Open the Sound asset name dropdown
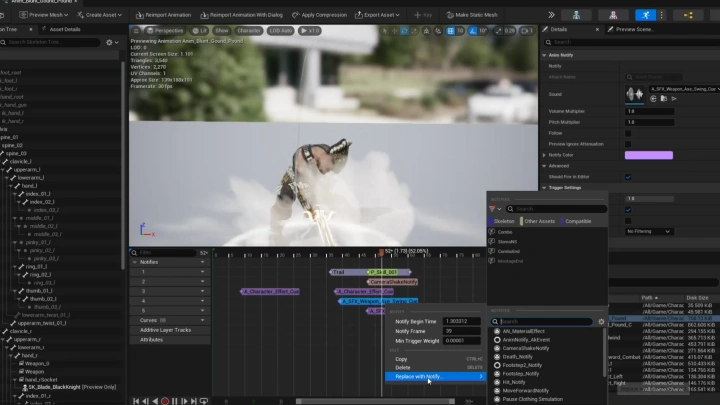Image resolution: width=720 pixels, height=405 pixels. [x=684, y=89]
